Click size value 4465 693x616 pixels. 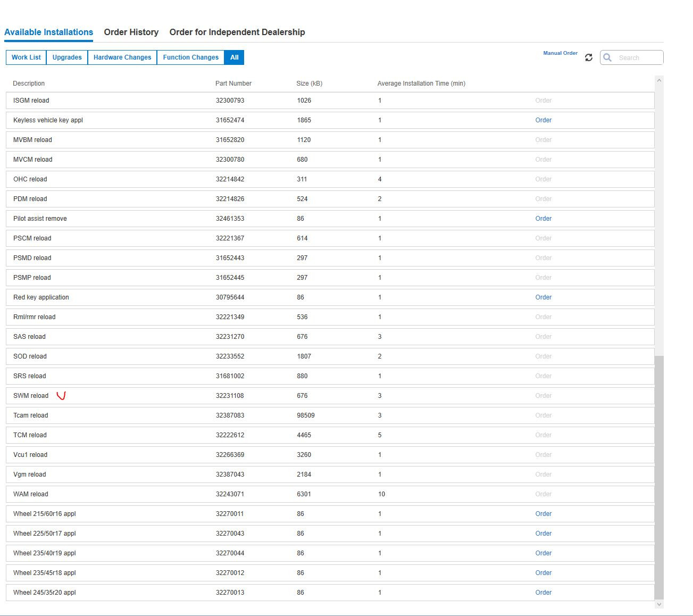304,435
